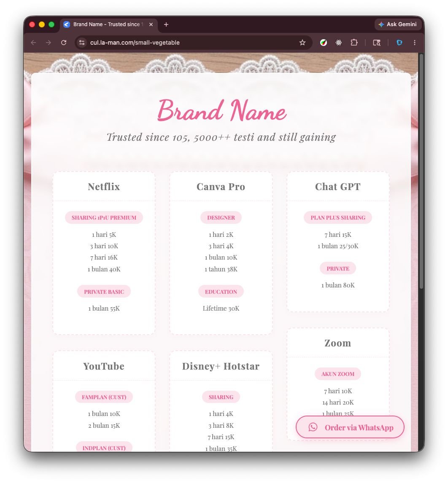This screenshot has width=448, height=483.
Task: Open Chrome three-dot menu
Action: [414, 43]
